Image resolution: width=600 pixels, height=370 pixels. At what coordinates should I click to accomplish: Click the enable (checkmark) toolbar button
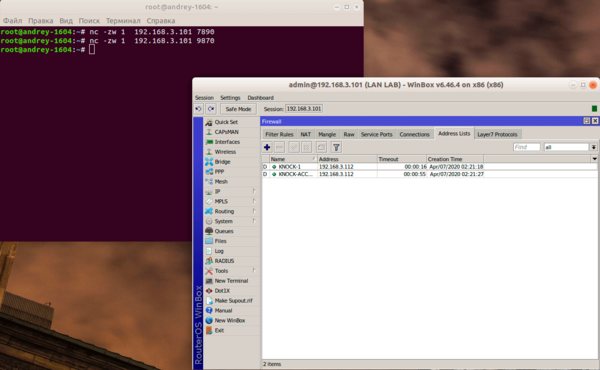[294, 147]
